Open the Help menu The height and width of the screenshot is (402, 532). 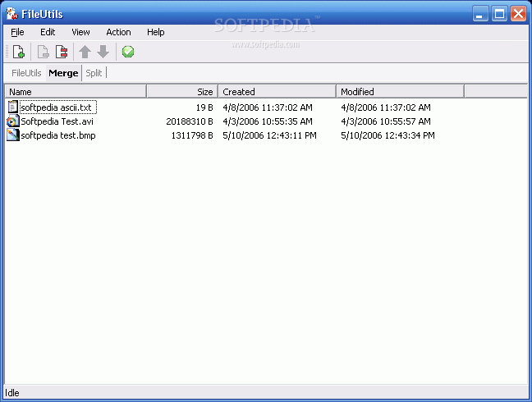tap(156, 32)
